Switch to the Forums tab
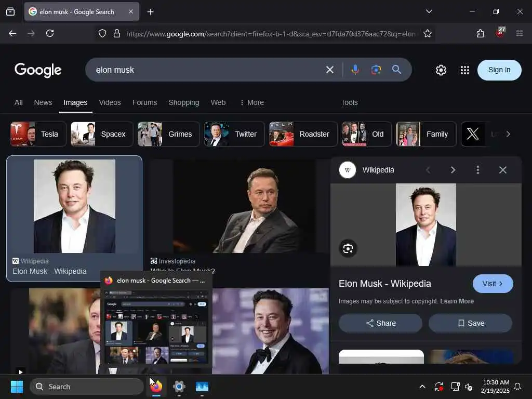Viewport: 532px width, 399px height. coord(145,102)
